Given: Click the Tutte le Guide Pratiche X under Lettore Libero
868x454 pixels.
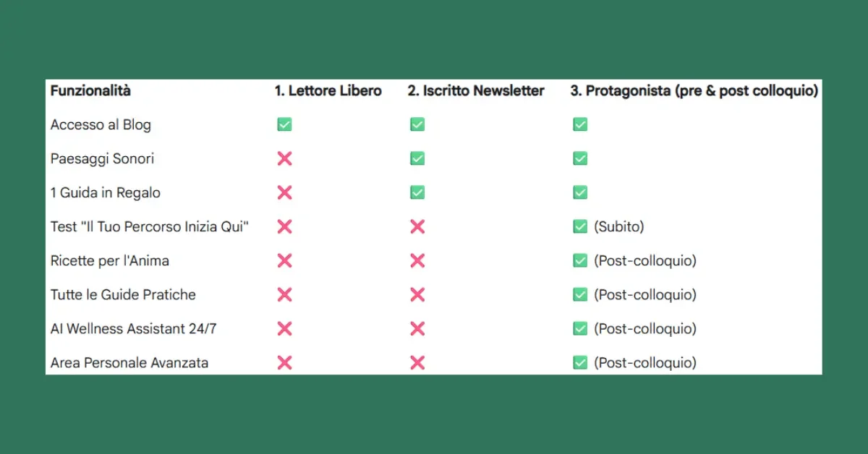Looking at the screenshot, I should click(284, 295).
